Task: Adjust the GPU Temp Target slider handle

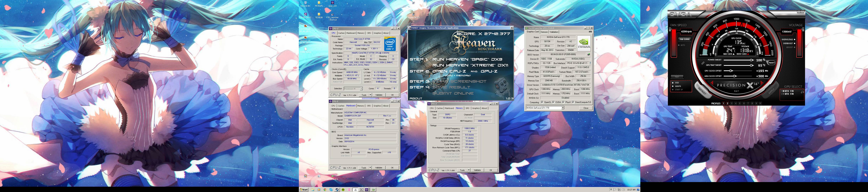Action: pos(751,65)
